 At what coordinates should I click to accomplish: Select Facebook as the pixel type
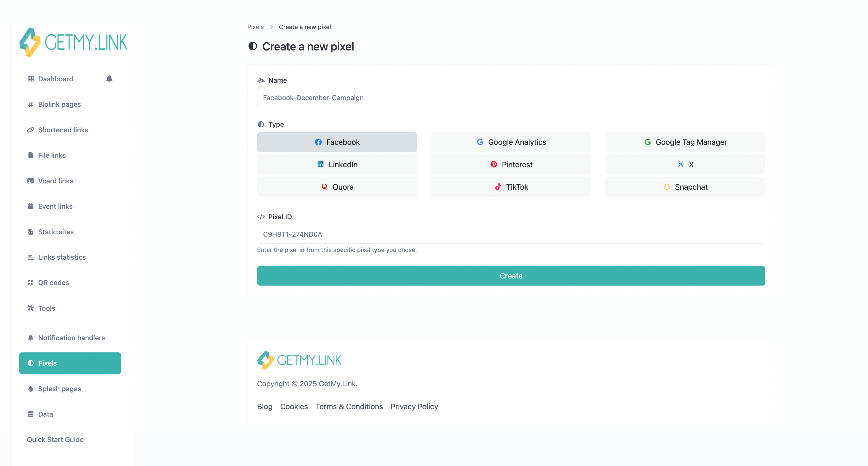pyautogui.click(x=337, y=142)
